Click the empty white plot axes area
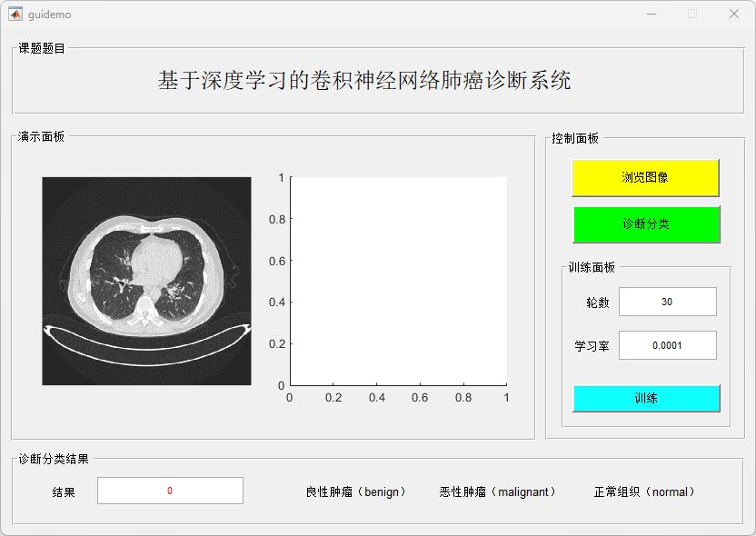 (398, 281)
